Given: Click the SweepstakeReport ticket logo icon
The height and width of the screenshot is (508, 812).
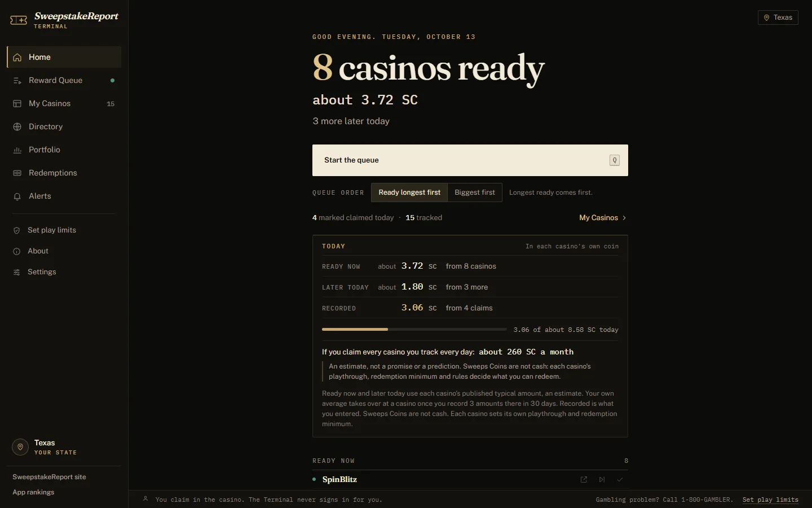Looking at the screenshot, I should click(19, 20).
